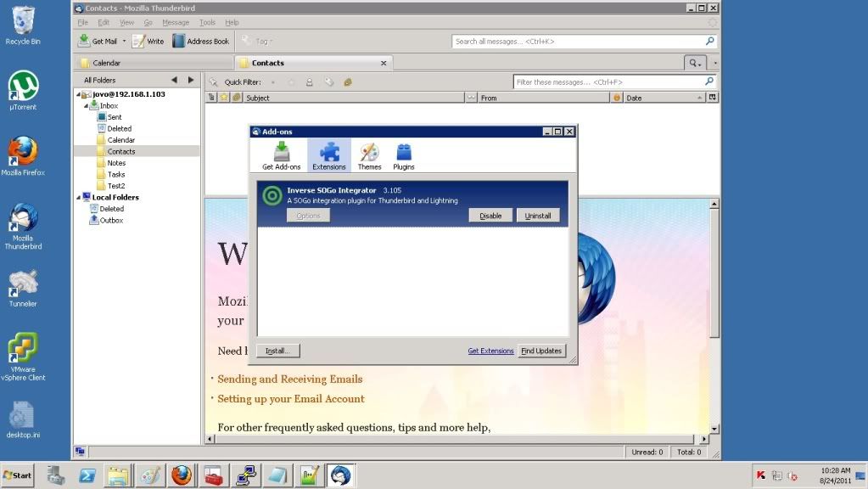Select the Notes folder in tree
Viewport: 868px width, 489px height.
116,163
